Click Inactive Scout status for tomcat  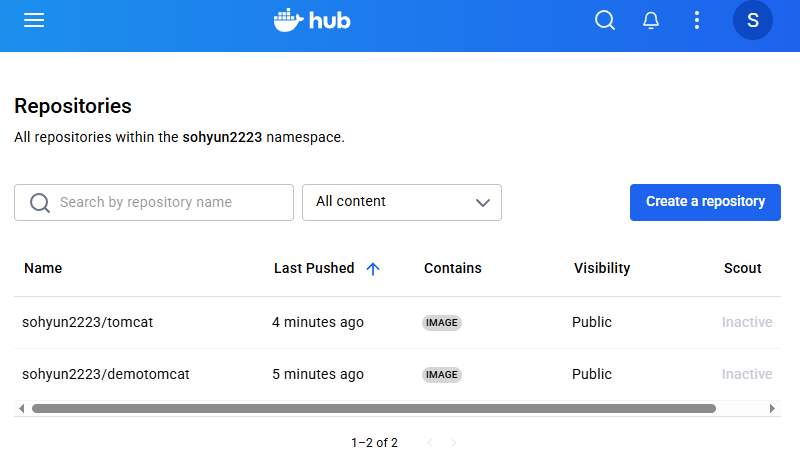coord(747,322)
